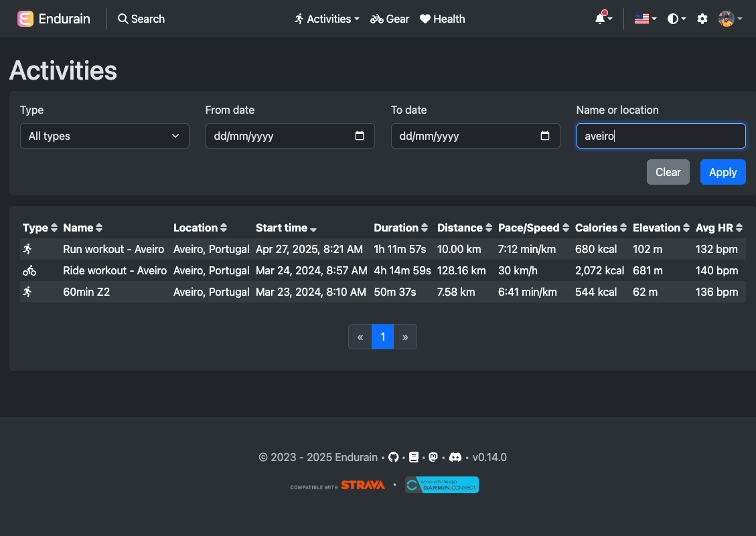Open the Discord icon in footer
Image resolution: width=756 pixels, height=536 pixels.
tap(455, 458)
